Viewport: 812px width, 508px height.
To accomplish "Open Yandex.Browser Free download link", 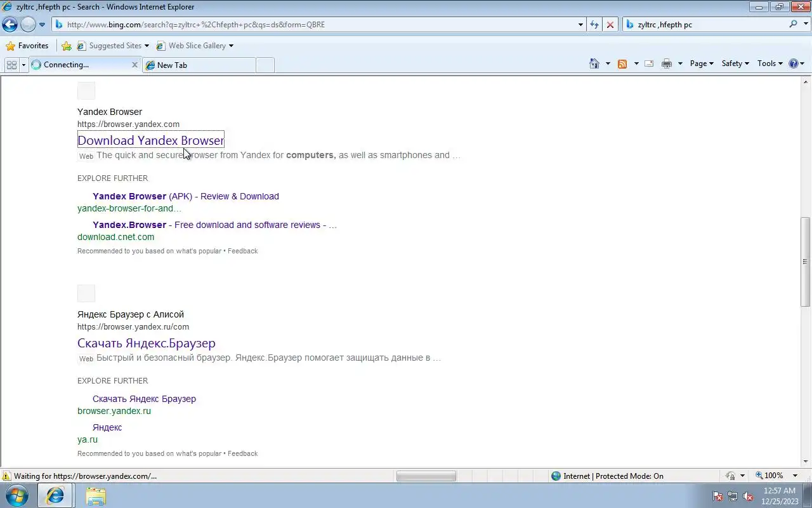I will tap(214, 225).
